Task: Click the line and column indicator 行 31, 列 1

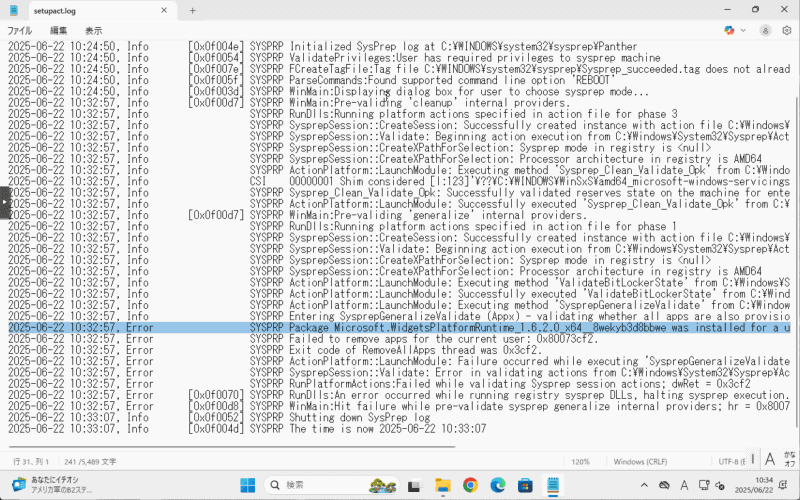Action: pyautogui.click(x=31, y=462)
